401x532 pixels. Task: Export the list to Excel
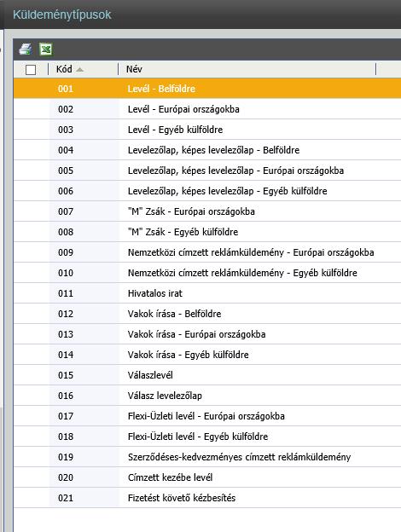46,49
